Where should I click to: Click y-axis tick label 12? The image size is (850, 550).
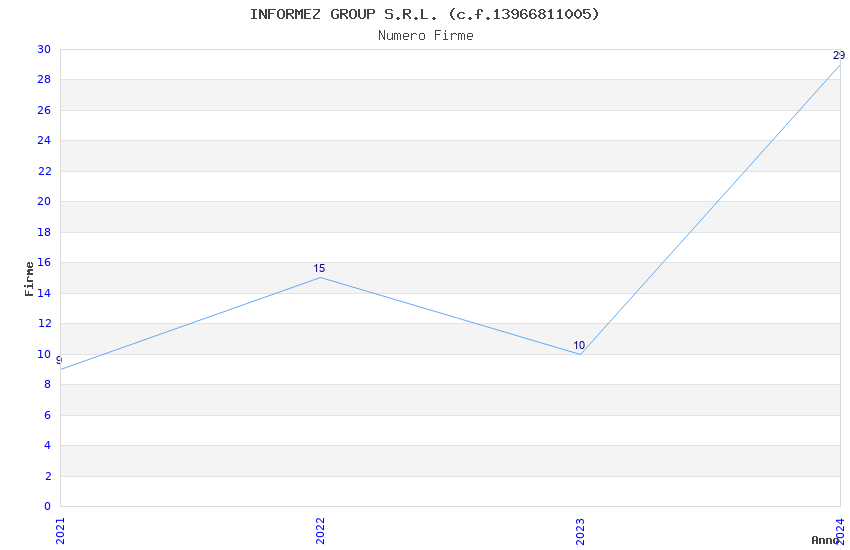coord(44,323)
